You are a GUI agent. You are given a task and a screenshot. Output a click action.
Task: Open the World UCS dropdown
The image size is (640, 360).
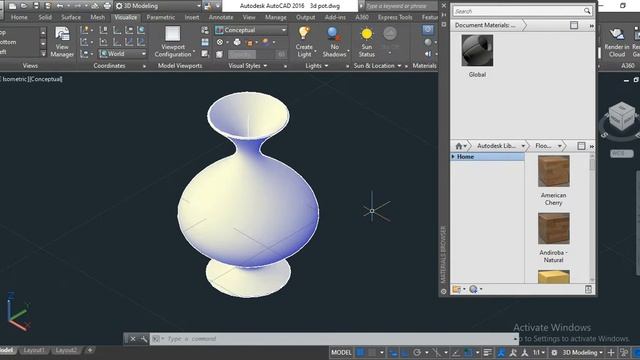click(x=122, y=53)
